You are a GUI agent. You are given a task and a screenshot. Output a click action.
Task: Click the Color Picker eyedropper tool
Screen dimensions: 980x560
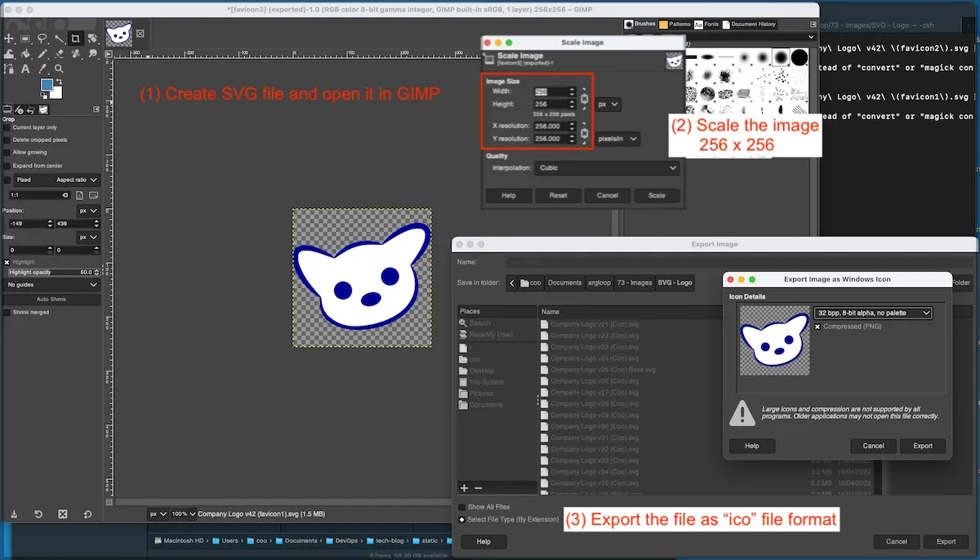42,69
